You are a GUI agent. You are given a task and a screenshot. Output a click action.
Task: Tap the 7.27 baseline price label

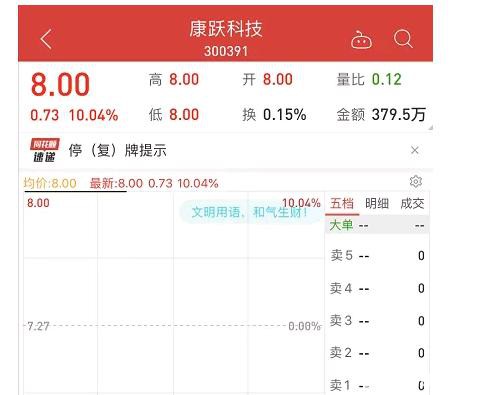38,326
